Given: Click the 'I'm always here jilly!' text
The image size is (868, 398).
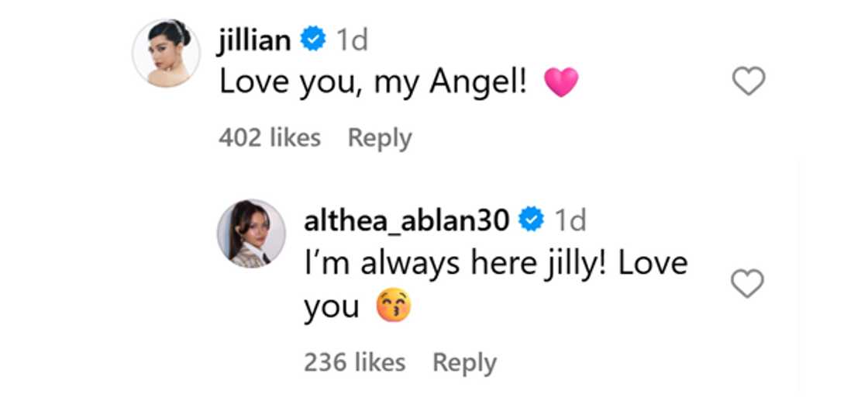Looking at the screenshot, I should [457, 265].
